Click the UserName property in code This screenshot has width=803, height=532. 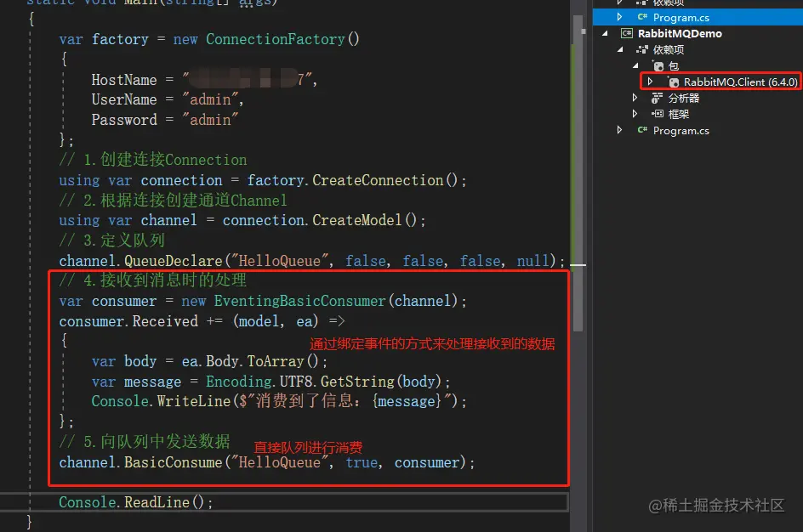[124, 99]
